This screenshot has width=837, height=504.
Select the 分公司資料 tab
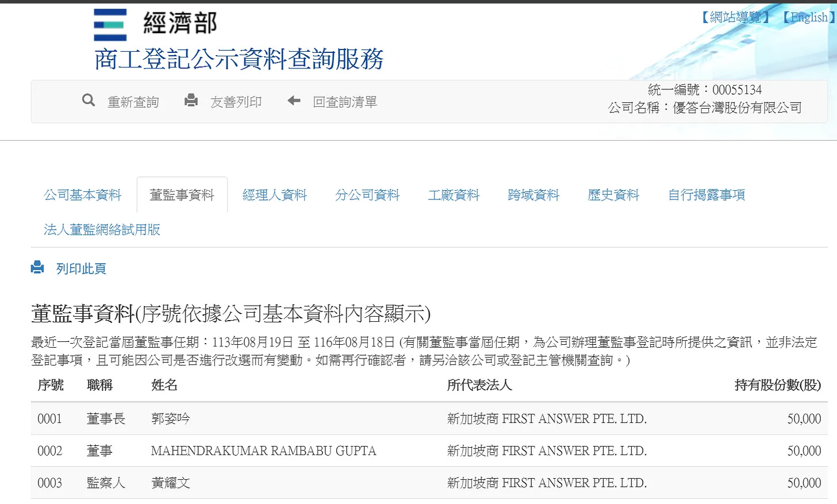(367, 195)
